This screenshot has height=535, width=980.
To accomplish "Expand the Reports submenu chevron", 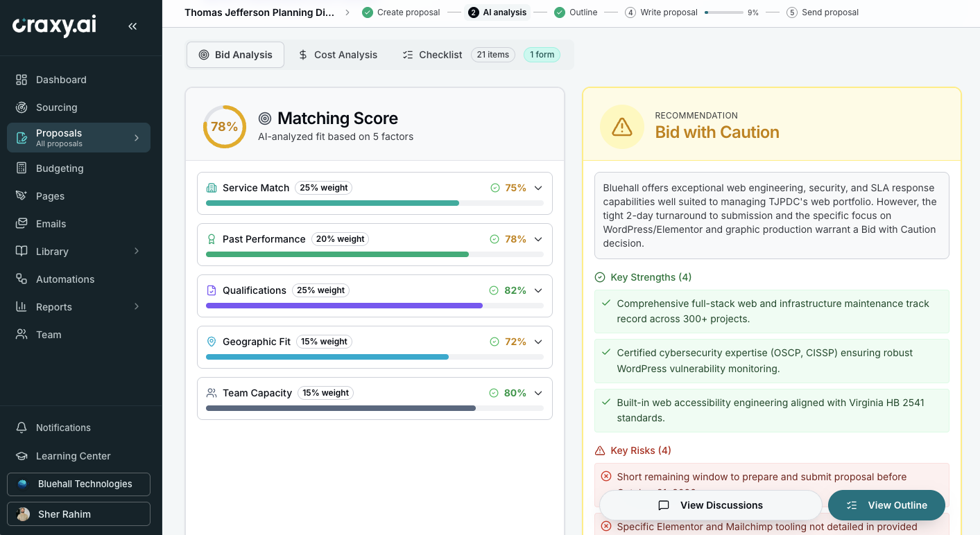I will 137,306.
